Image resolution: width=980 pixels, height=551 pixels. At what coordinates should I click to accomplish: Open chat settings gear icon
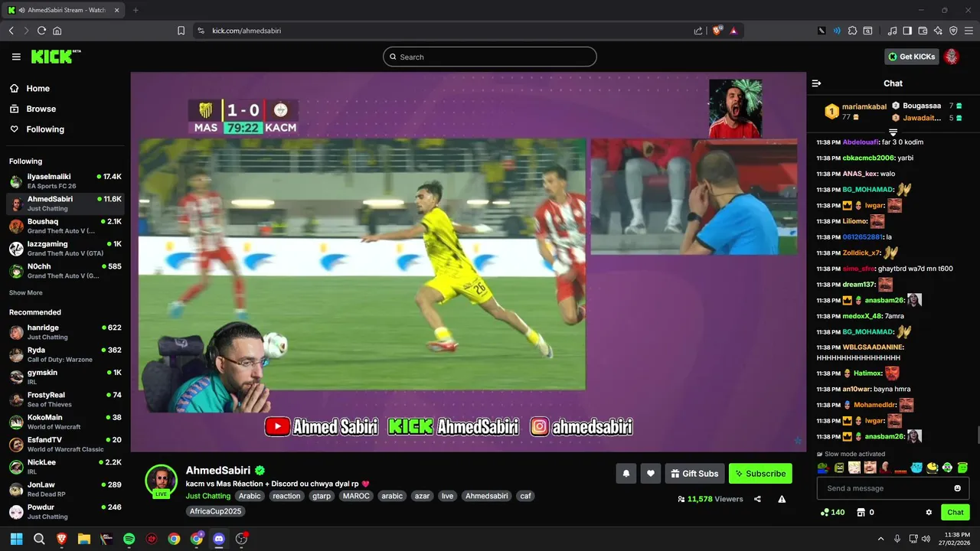(x=929, y=513)
